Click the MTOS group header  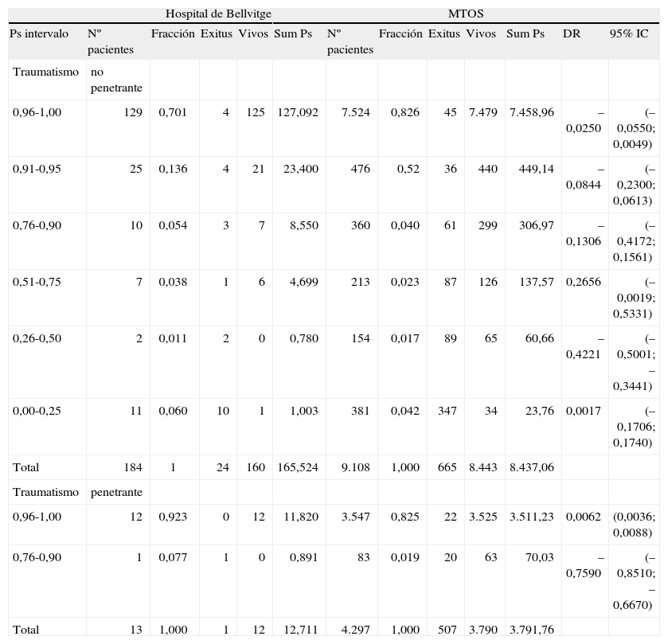465,14
